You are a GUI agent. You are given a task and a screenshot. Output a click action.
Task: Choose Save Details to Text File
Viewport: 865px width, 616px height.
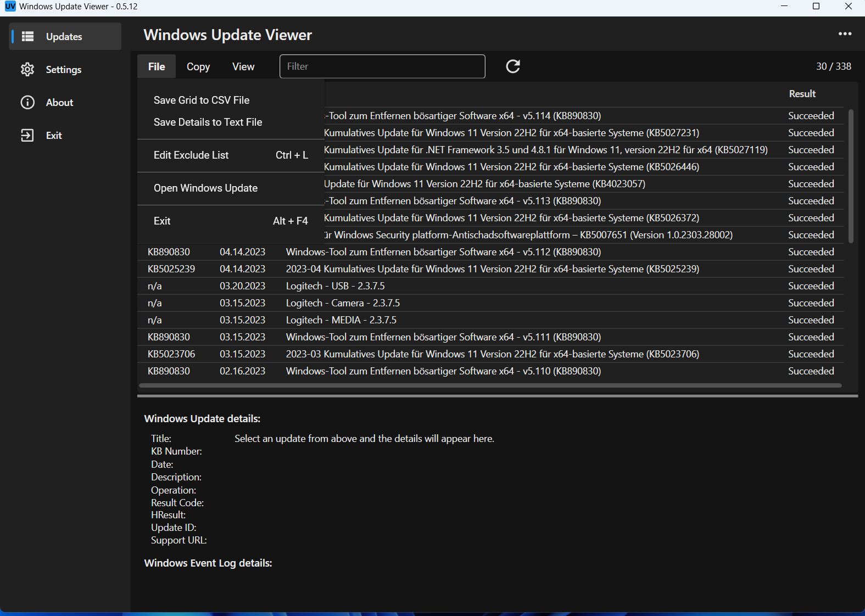coord(231,122)
